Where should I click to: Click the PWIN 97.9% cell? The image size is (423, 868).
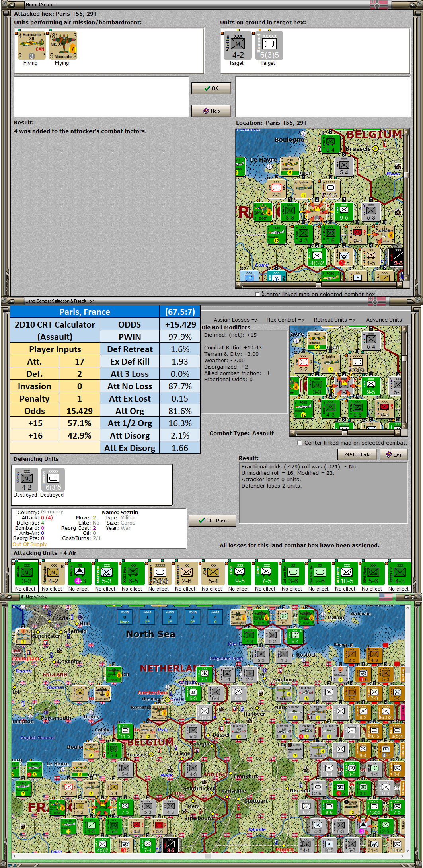180,337
